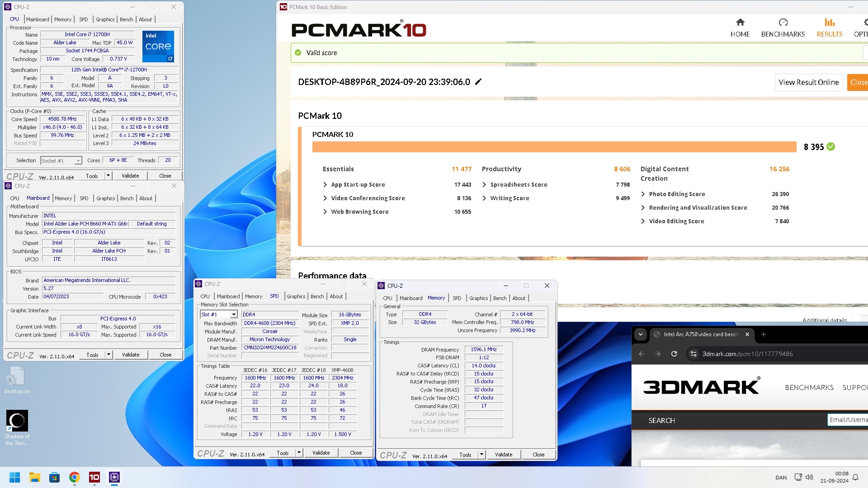Image resolution: width=868 pixels, height=488 pixels.
Task: Open a new browser tab with plus
Action: click(x=764, y=334)
